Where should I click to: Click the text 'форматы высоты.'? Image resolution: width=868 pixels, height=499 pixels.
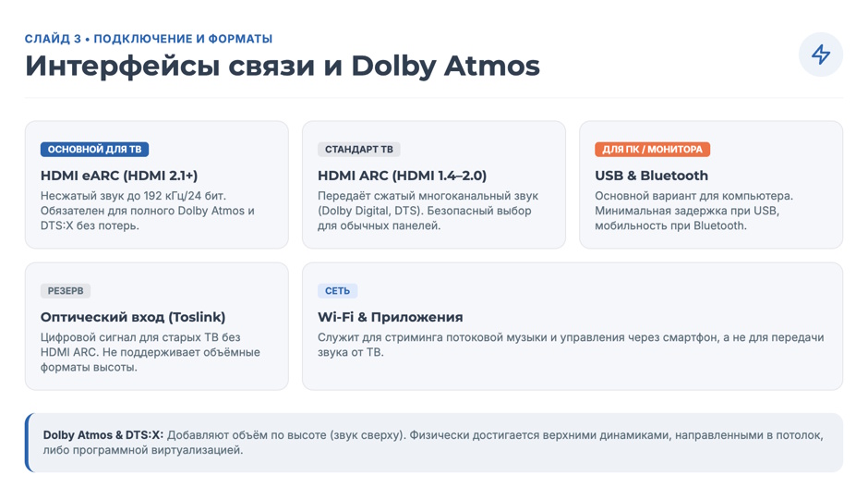(89, 368)
